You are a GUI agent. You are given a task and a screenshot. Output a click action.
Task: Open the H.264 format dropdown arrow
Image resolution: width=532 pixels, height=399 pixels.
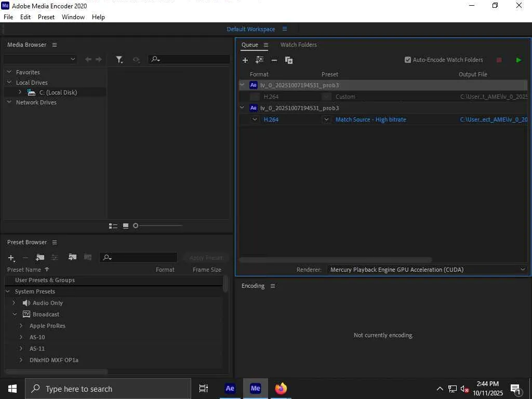coord(255,119)
